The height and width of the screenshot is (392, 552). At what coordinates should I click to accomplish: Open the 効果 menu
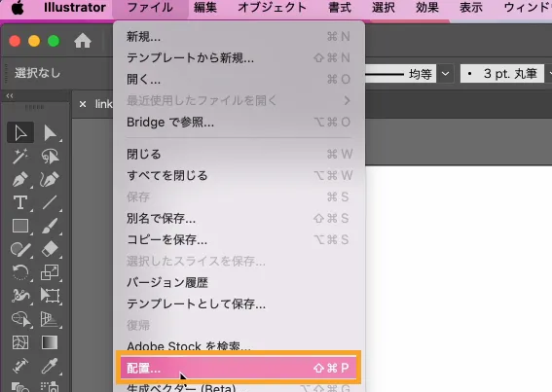click(427, 8)
